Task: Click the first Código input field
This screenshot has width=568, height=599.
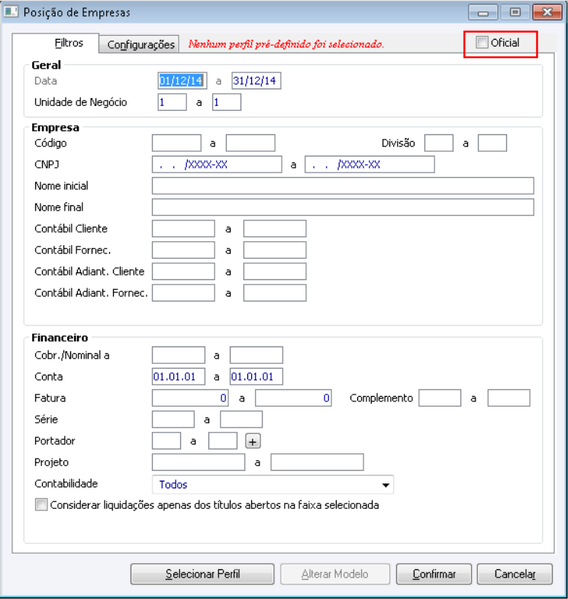Action: click(176, 143)
